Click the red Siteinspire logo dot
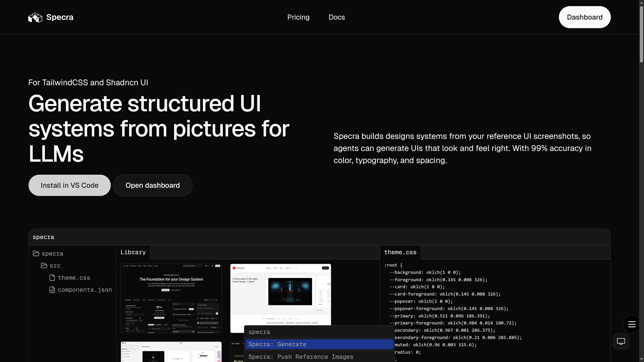Screen dimensions: 644x362 tap(234, 268)
